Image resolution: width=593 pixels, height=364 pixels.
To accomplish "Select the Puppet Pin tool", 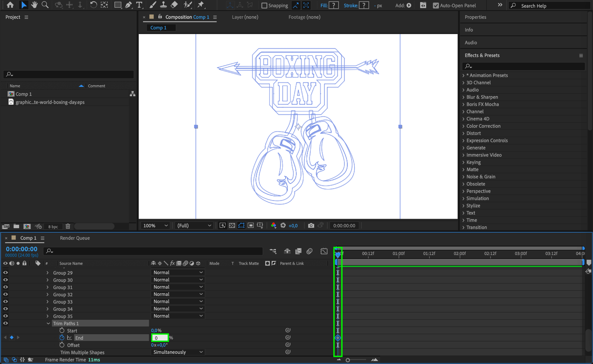I will [x=200, y=5].
